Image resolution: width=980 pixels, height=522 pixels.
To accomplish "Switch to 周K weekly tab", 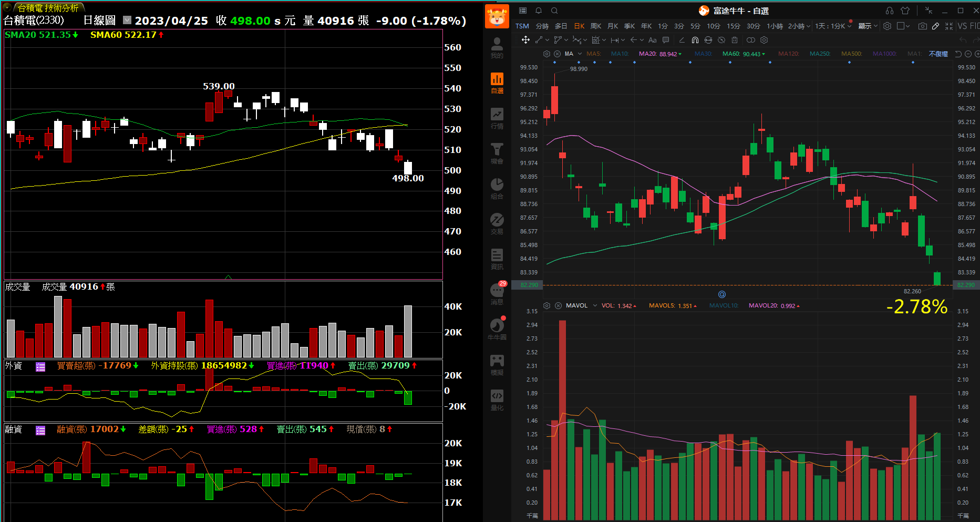I will (x=596, y=26).
